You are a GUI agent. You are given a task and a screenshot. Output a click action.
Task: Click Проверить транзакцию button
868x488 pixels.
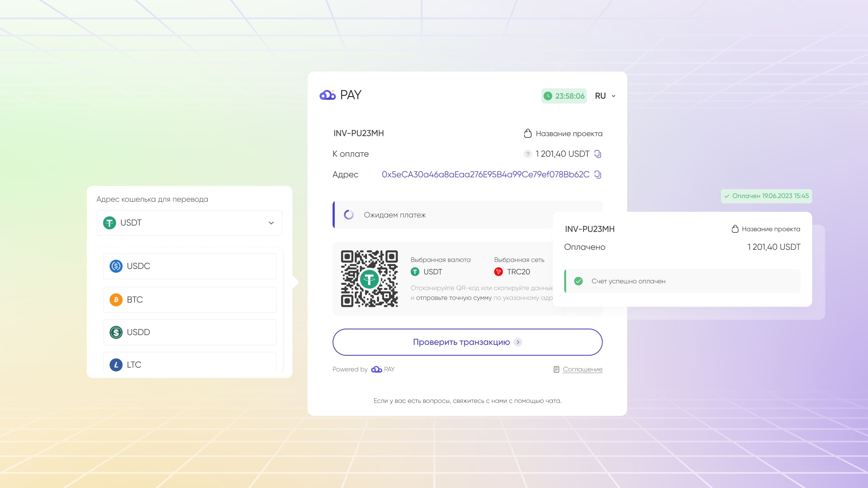click(467, 342)
